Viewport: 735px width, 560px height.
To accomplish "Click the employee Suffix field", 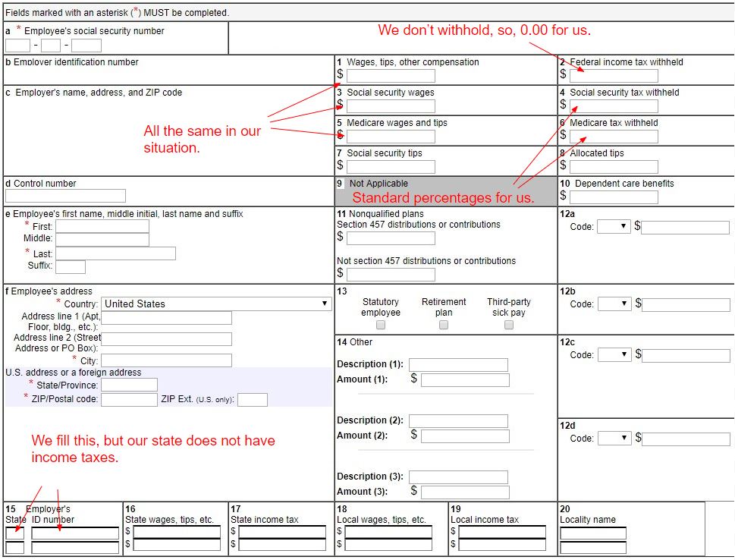I will pos(71,267).
